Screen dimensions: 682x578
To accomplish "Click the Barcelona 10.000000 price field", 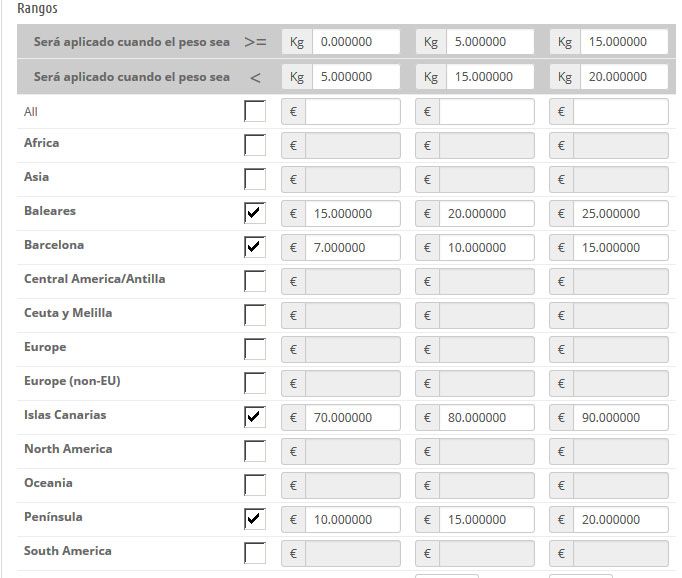I will (x=486, y=248).
